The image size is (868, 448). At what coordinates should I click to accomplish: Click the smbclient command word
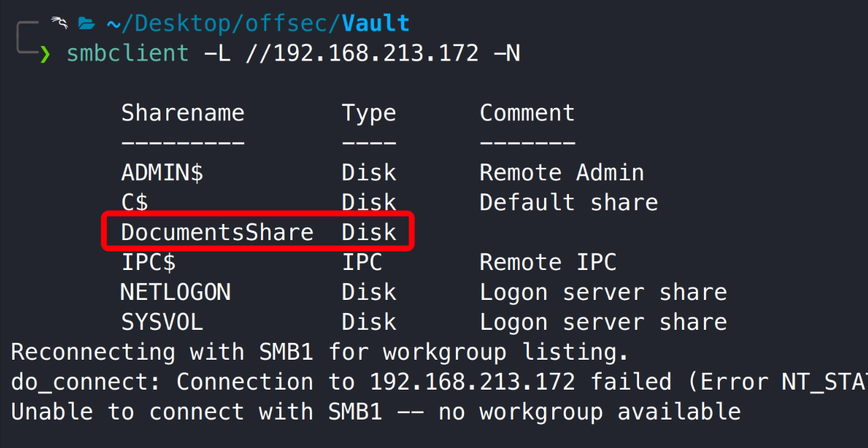[128, 53]
